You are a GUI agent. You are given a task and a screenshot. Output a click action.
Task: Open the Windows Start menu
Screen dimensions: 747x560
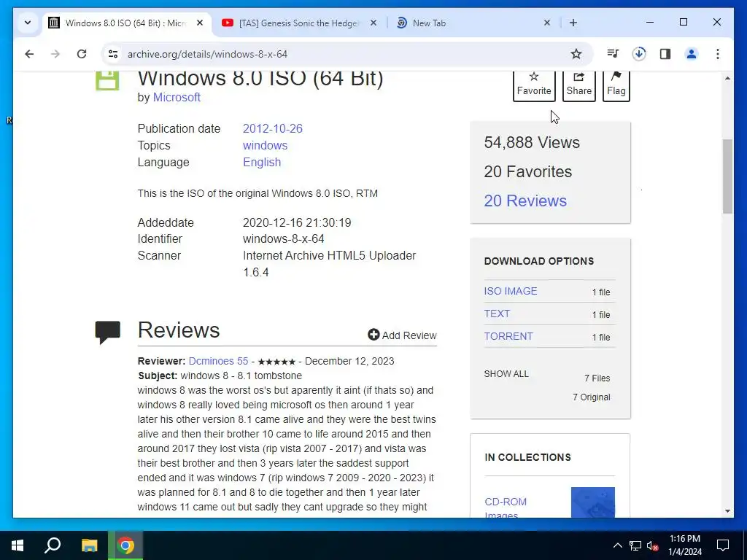click(x=18, y=545)
